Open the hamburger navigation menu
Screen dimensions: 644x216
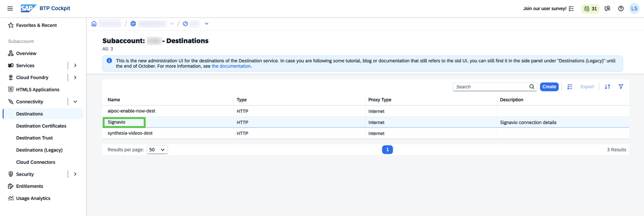[10, 8]
